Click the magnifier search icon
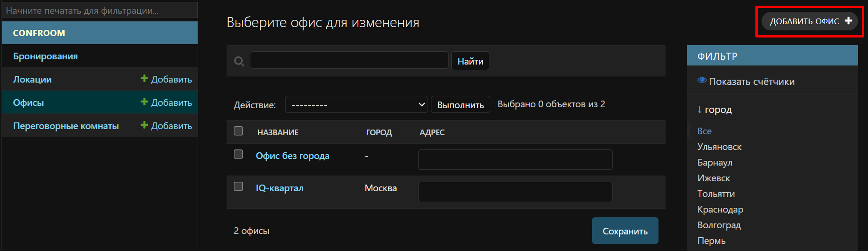Screen dimensions: 868x251 click(x=239, y=61)
